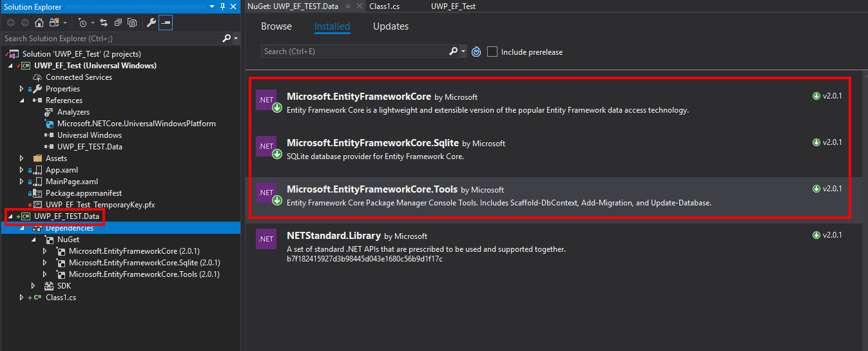Screen dimensions: 868x351
Task: Select Analyzers under References
Action: 73,112
